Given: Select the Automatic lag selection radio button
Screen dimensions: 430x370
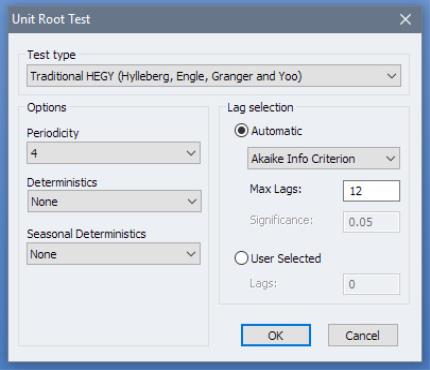Looking at the screenshot, I should (241, 131).
